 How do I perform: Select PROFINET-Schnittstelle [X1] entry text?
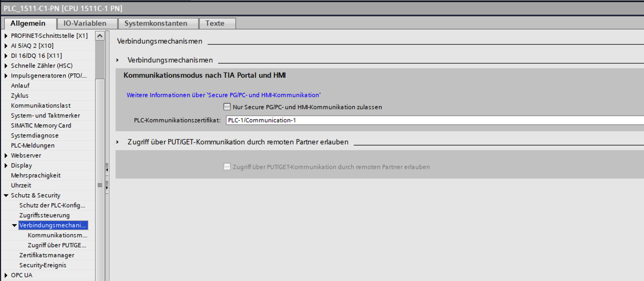pos(49,36)
